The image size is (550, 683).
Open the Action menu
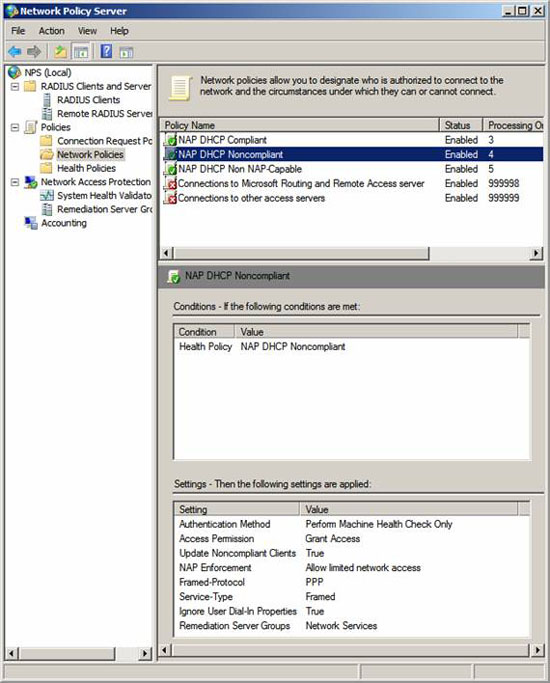point(51,31)
